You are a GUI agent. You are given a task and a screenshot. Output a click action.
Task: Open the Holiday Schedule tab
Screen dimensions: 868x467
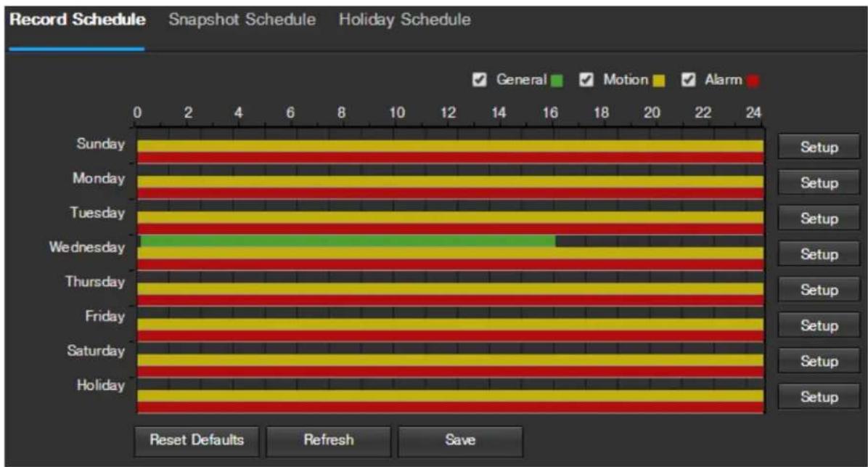[405, 20]
